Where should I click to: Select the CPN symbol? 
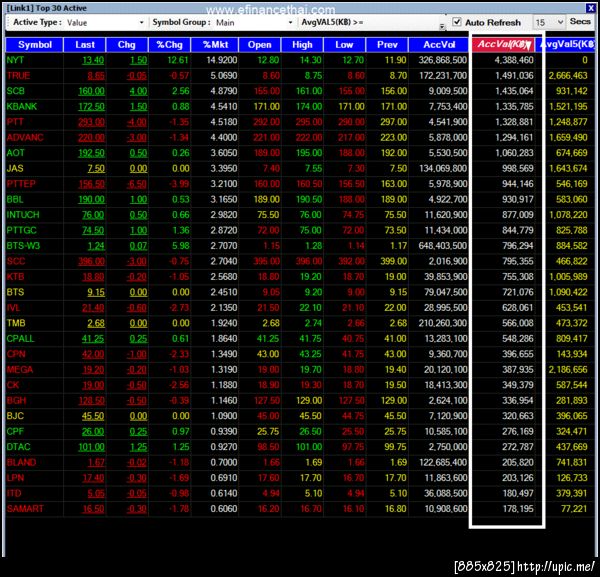pos(16,354)
